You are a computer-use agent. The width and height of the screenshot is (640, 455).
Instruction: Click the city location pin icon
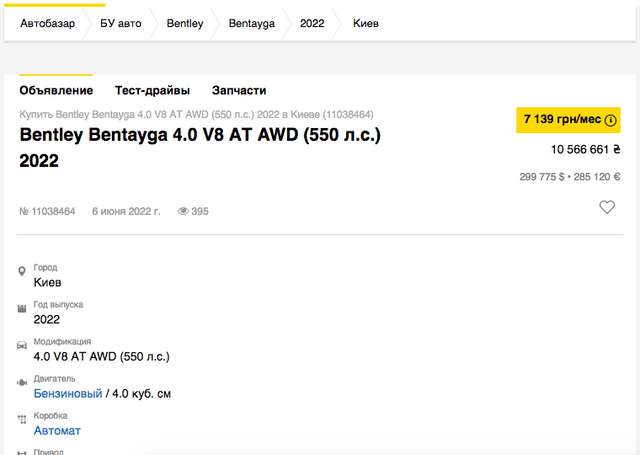pyautogui.click(x=22, y=272)
